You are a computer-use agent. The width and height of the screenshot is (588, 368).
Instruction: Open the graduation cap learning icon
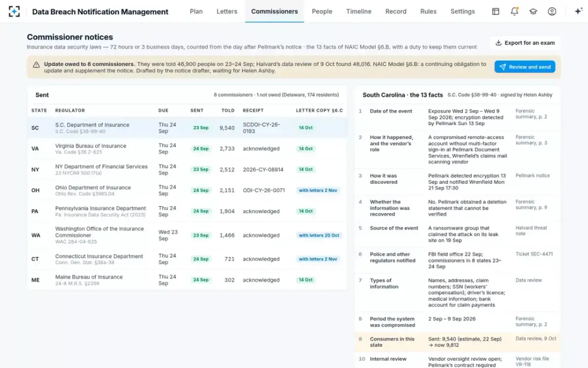point(533,11)
